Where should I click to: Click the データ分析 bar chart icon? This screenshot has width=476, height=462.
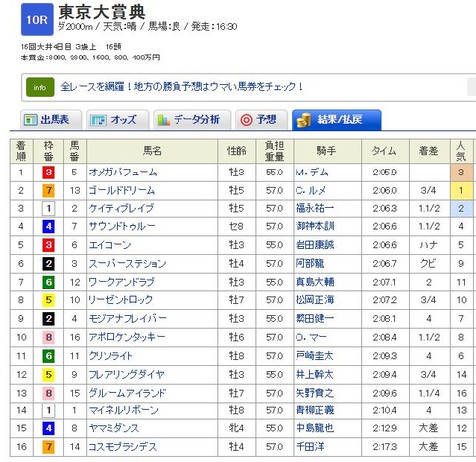coord(164,120)
